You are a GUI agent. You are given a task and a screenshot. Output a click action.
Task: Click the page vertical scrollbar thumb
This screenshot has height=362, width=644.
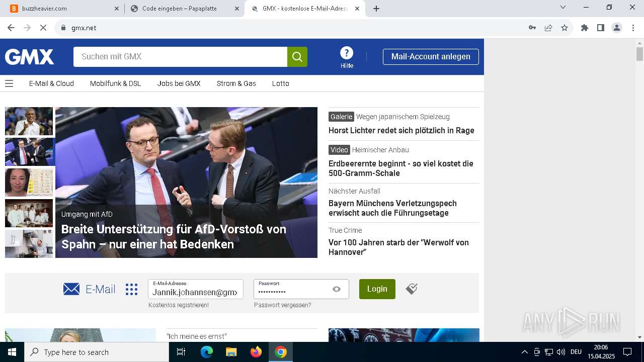(639, 54)
